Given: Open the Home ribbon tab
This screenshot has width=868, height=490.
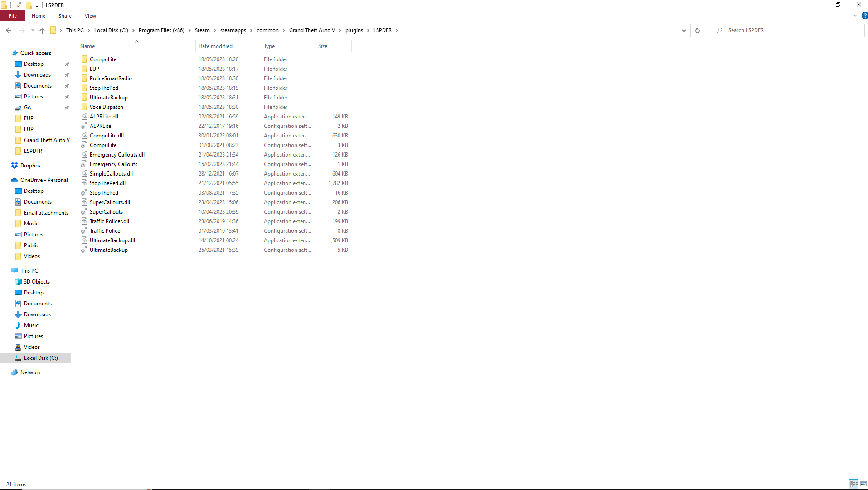Looking at the screenshot, I should click(39, 16).
